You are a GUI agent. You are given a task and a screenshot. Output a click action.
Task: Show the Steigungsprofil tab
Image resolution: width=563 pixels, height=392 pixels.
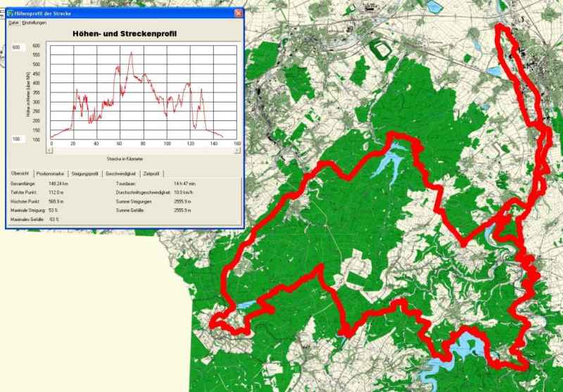(86, 173)
